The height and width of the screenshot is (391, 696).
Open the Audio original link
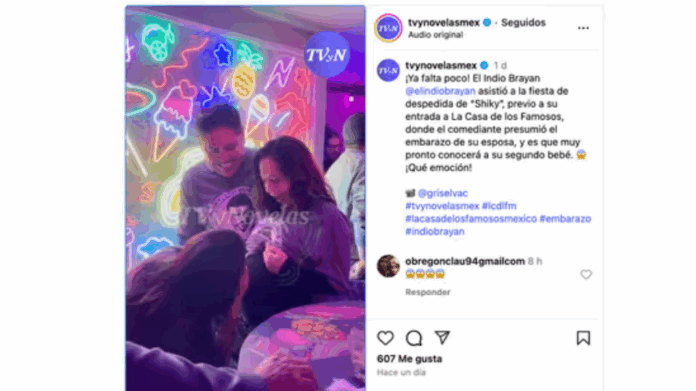point(435,35)
